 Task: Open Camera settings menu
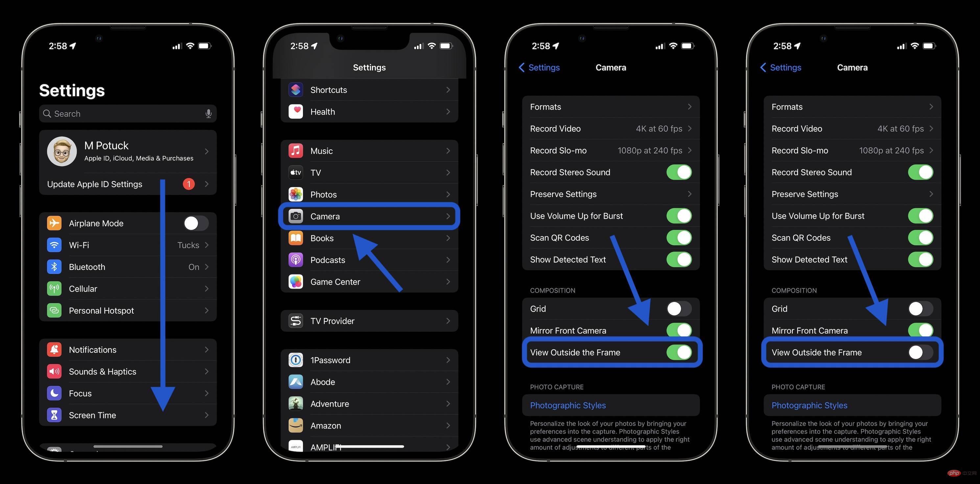pos(369,216)
